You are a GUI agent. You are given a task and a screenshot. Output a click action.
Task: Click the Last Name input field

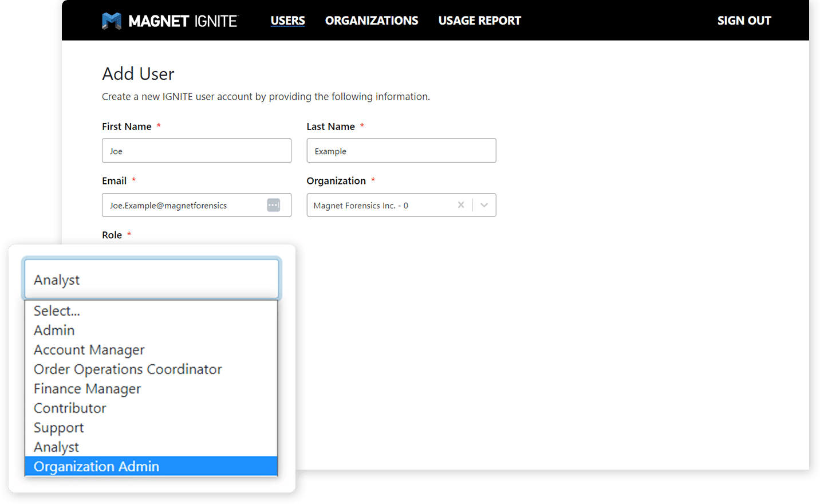pyautogui.click(x=401, y=151)
